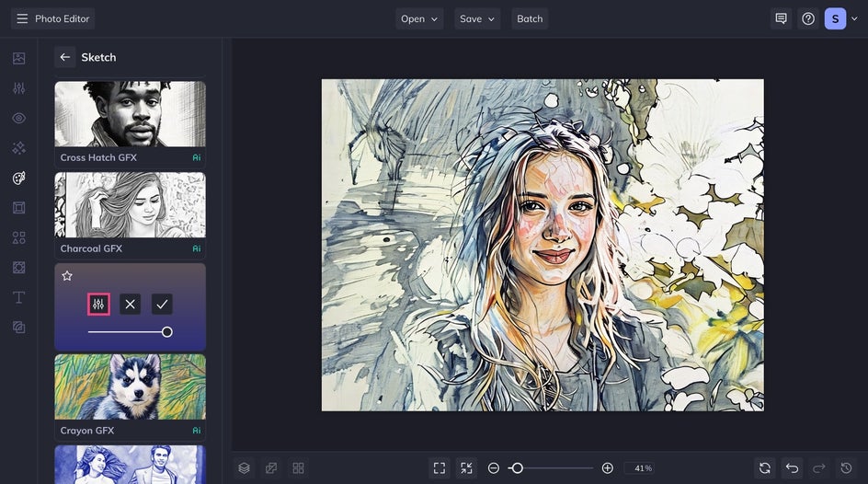The height and width of the screenshot is (484, 868).
Task: Cancel the applied sketch effect
Action: click(130, 304)
